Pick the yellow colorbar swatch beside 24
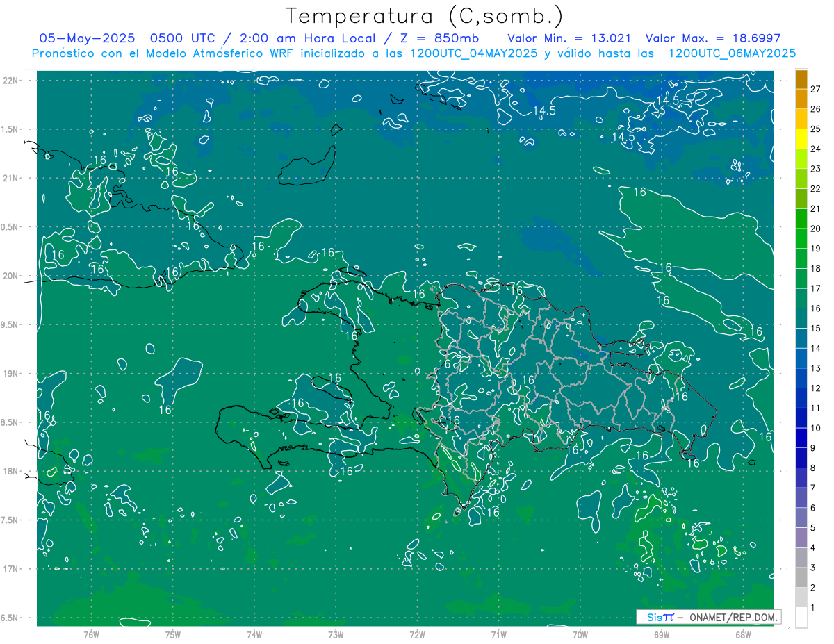The width and height of the screenshot is (834, 644). coord(801,139)
